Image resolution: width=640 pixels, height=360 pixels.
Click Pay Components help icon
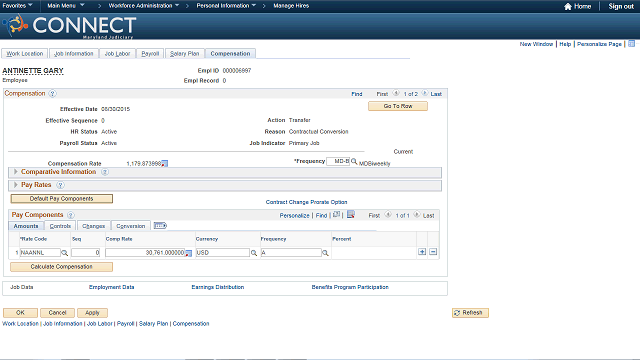(71, 215)
